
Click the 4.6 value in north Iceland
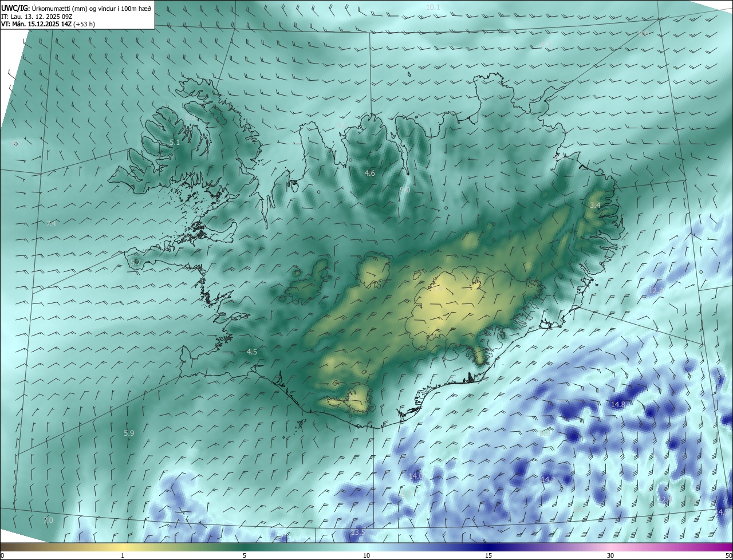(370, 173)
